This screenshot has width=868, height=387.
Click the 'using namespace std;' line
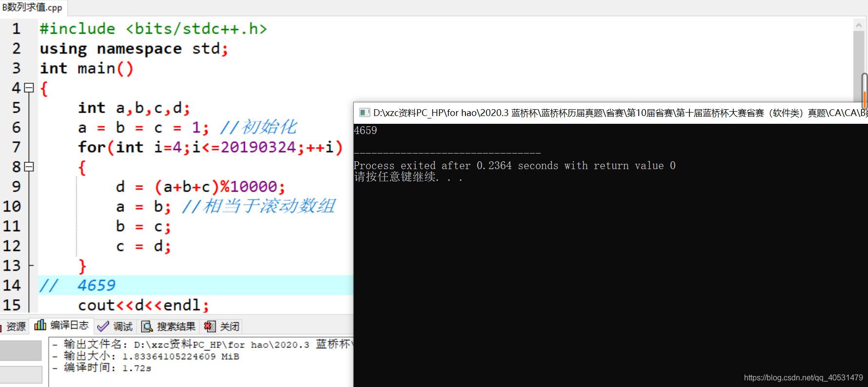click(134, 49)
